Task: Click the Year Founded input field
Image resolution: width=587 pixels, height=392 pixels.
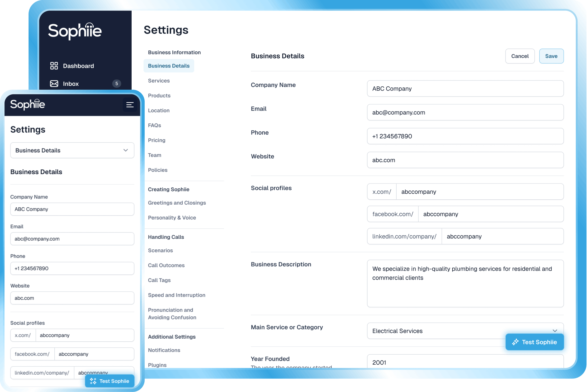Action: pyautogui.click(x=465, y=362)
